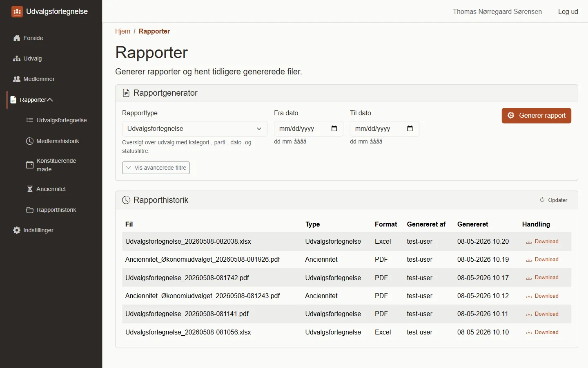Screen dimensions: 588x368
Task: Open the Fra dato calendar picker icon
Action: tap(334, 128)
